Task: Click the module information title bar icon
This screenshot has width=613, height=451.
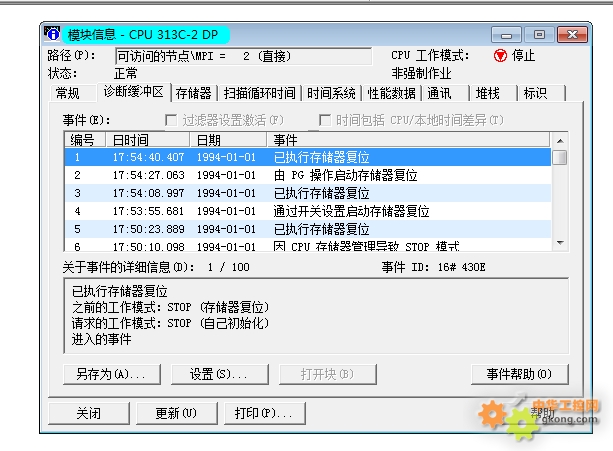Action: tap(52, 34)
